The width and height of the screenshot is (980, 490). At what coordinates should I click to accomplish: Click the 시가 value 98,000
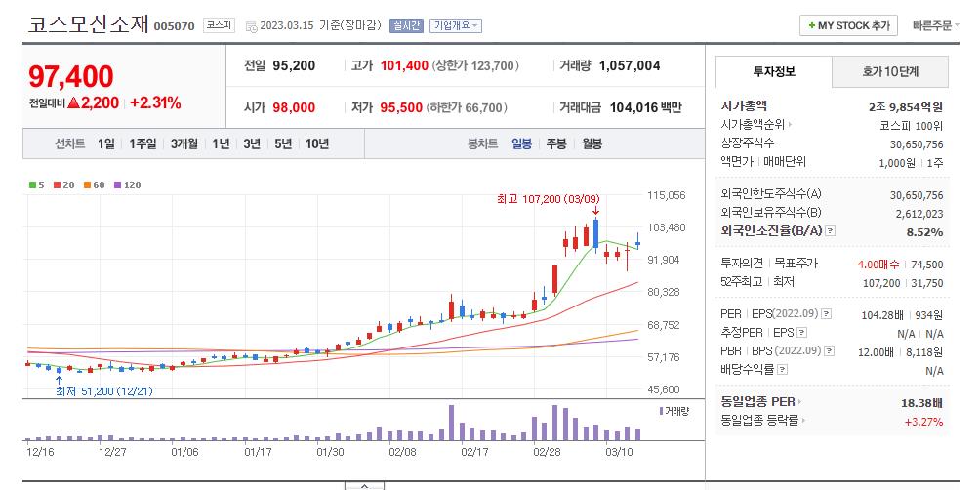294,107
